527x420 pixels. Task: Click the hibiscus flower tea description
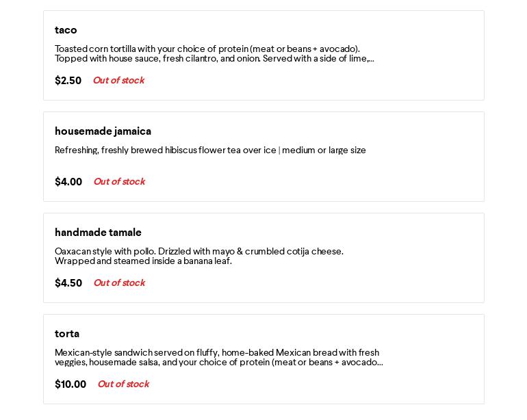[210, 150]
